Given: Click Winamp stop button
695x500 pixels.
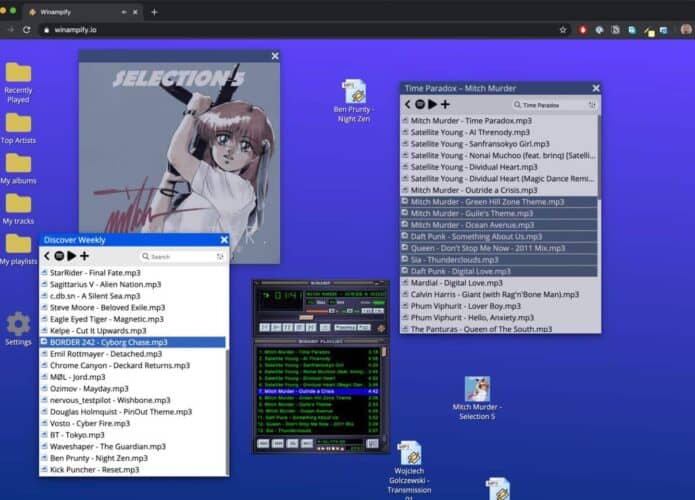Looking at the screenshot, I should (x=299, y=328).
